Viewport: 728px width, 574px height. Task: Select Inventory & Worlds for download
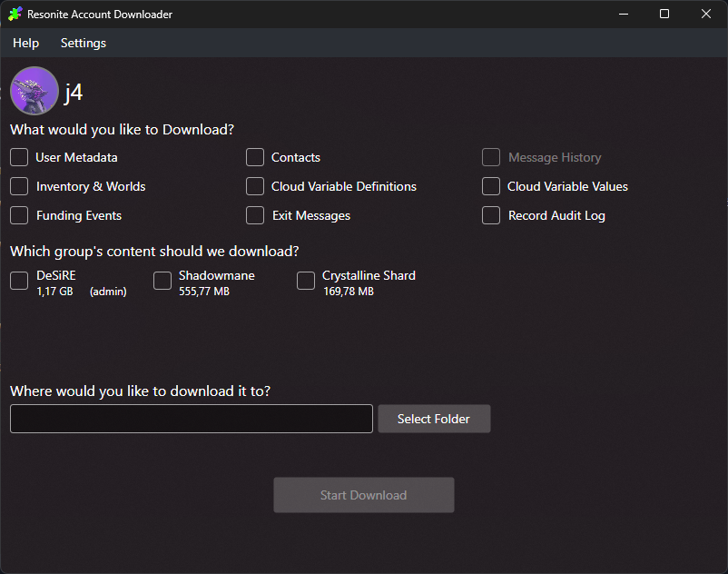click(x=18, y=186)
